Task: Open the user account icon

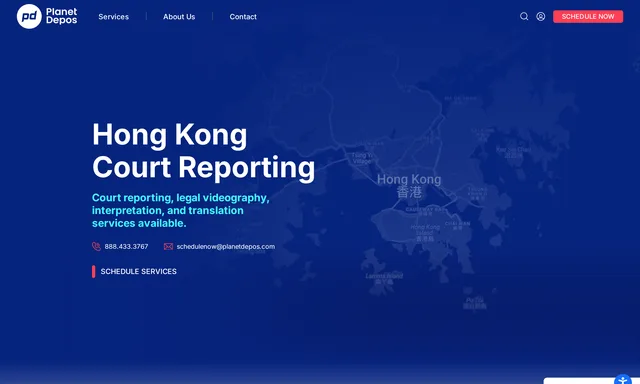Action: [x=540, y=16]
